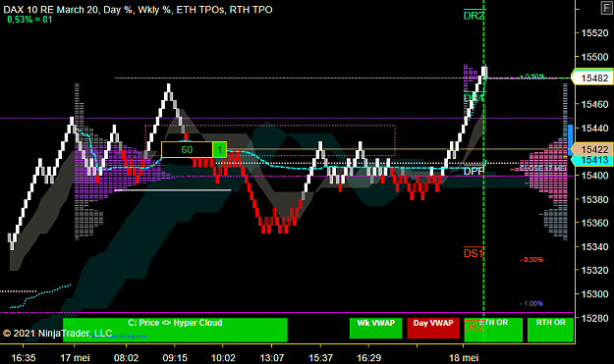The height and width of the screenshot is (364, 614).
Task: Click the 15440 price axis label
Action: (x=594, y=129)
